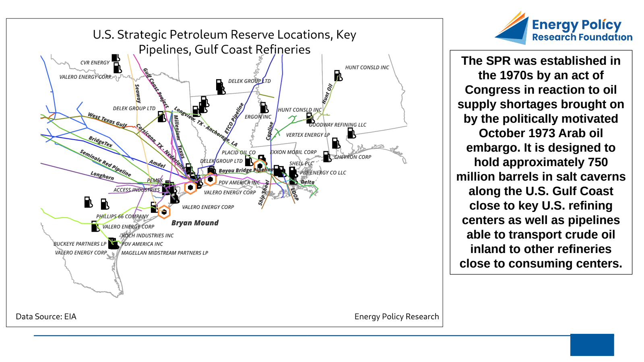Select the Ship Shoal label

pos(263,193)
